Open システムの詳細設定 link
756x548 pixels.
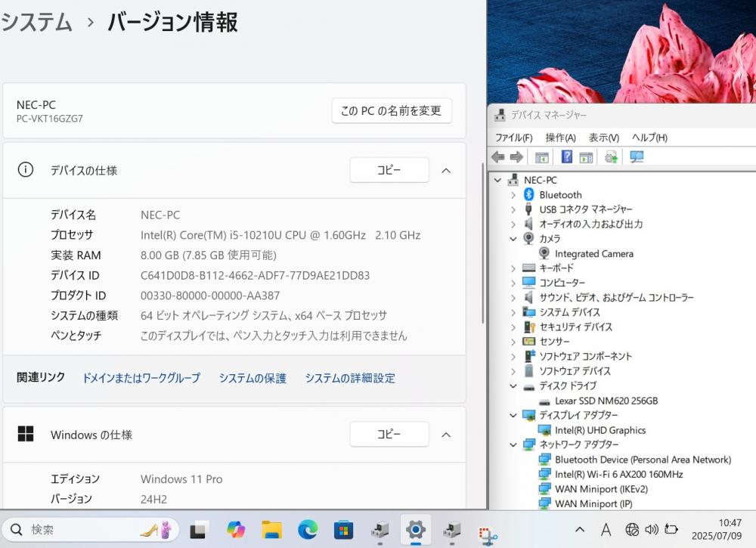point(350,378)
